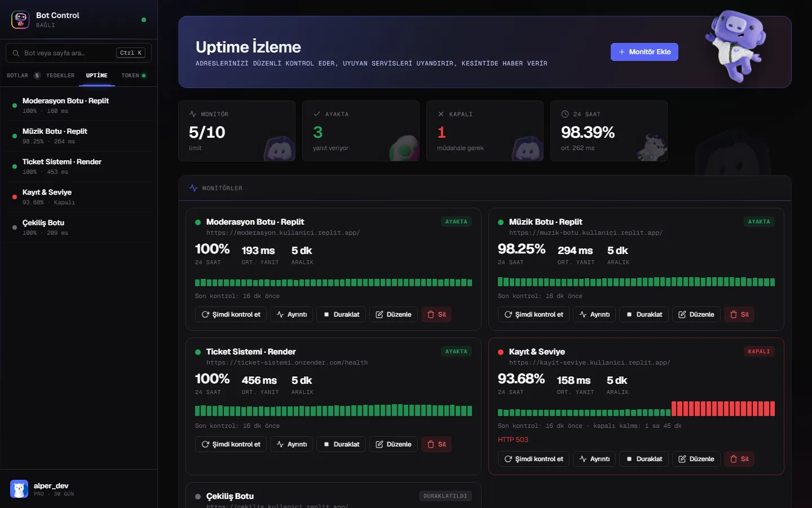Click the checkmark icon on the AYAKTA stat card
Image resolution: width=812 pixels, height=508 pixels.
coord(317,114)
